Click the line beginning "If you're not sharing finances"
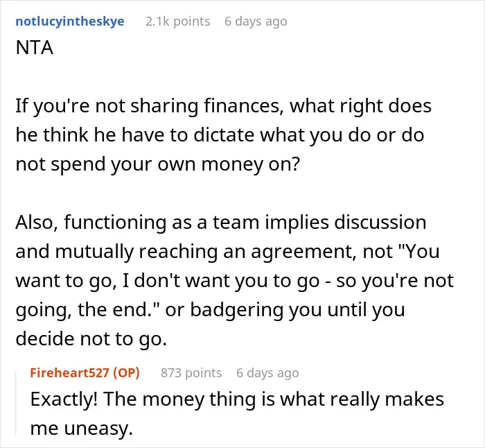 point(223,106)
